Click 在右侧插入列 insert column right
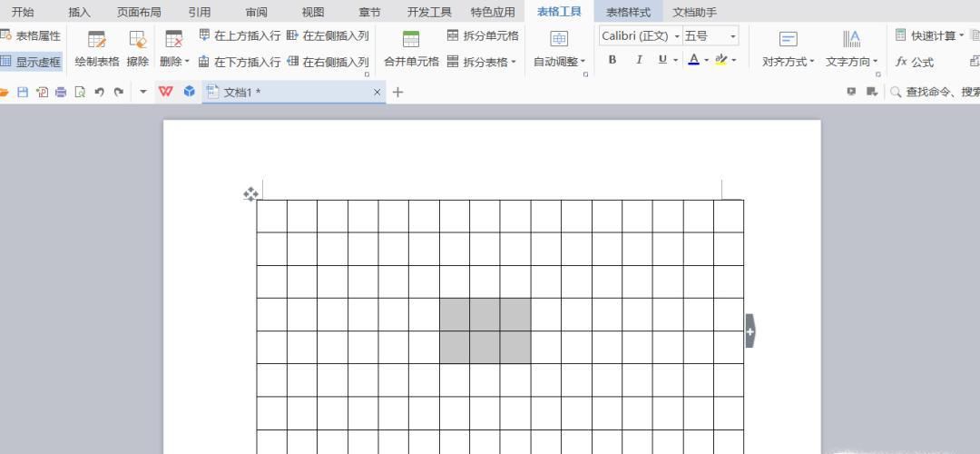Viewport: 980px width, 454px height. coord(328,61)
